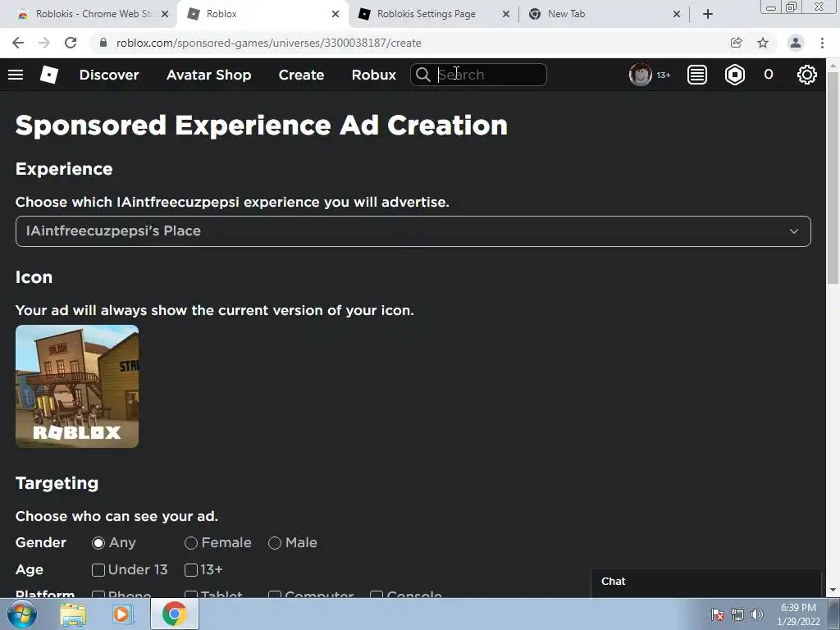Click the share page icon in address bar
Viewport: 840px width, 630px height.
coord(737,43)
